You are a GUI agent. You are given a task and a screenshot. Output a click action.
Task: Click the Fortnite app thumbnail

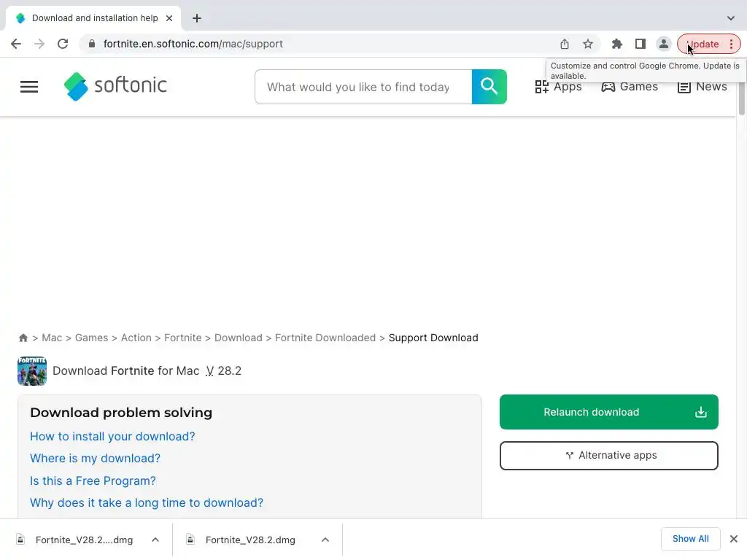point(32,370)
